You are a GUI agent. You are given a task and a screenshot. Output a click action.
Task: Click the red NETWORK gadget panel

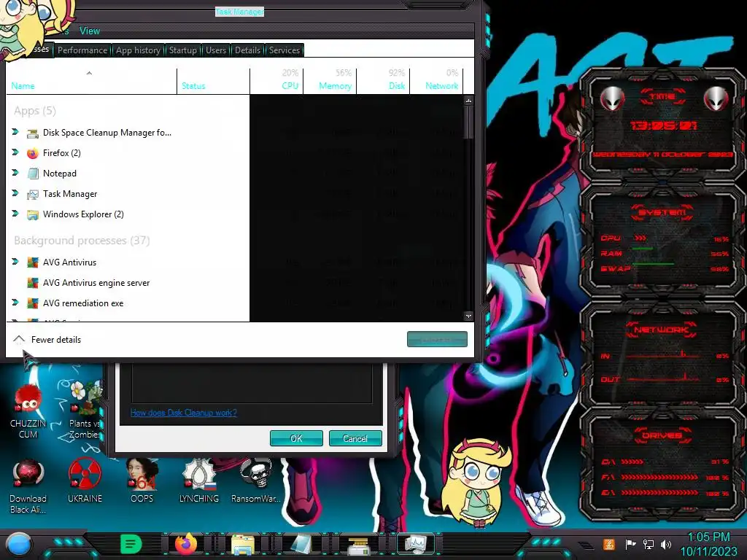[x=662, y=355]
